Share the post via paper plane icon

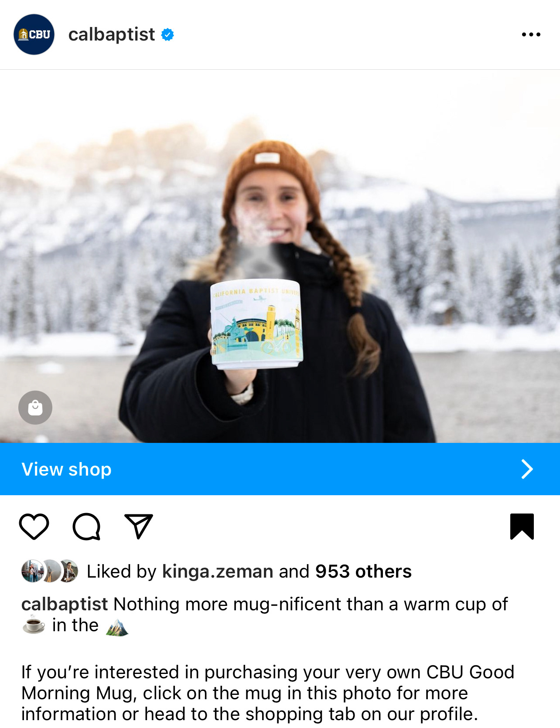139,526
